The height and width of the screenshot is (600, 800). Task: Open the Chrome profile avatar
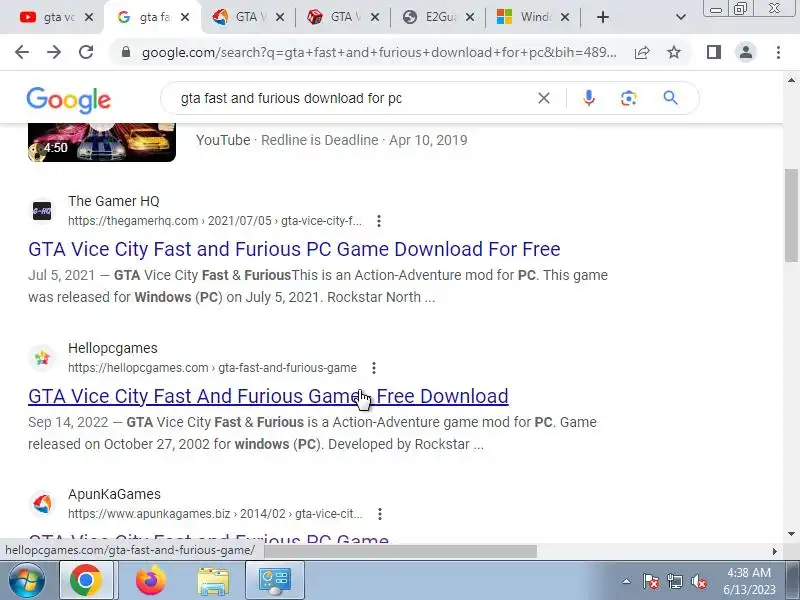[x=745, y=52]
